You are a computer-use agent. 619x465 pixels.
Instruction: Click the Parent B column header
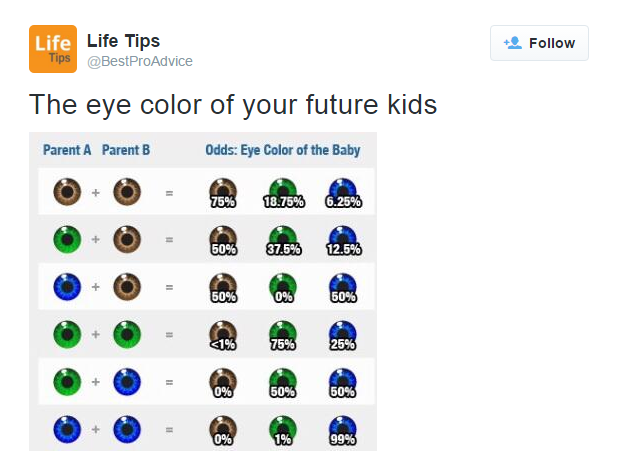126,150
